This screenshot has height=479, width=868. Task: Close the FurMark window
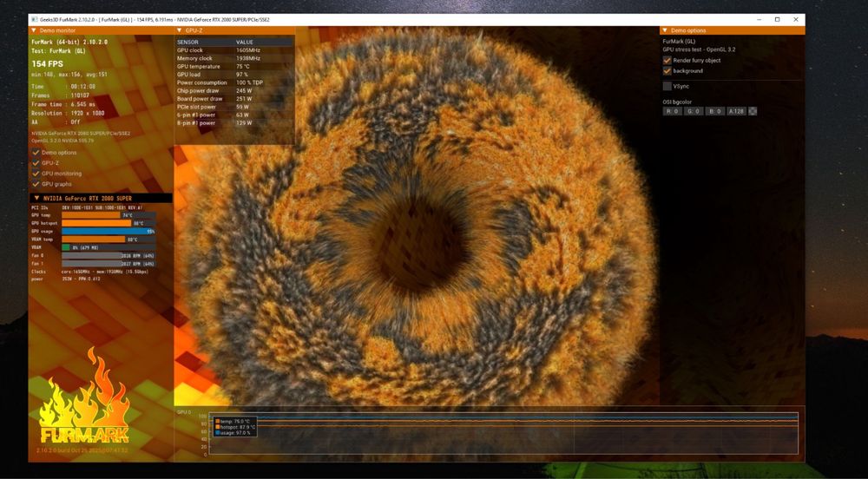coord(796,19)
